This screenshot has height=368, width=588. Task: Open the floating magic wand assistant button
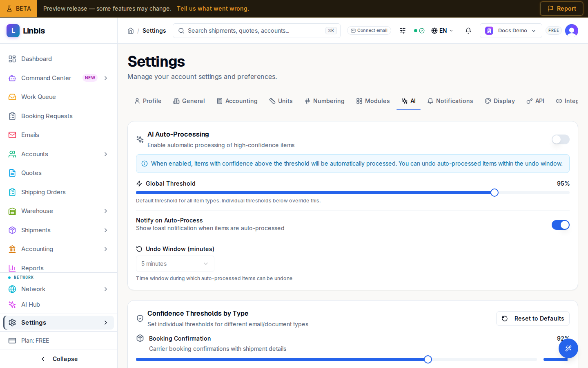(568, 348)
